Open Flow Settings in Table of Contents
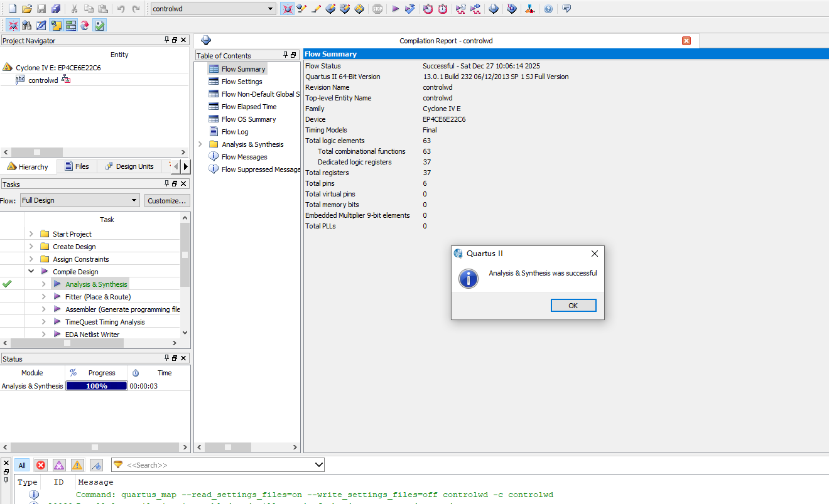 click(x=242, y=82)
